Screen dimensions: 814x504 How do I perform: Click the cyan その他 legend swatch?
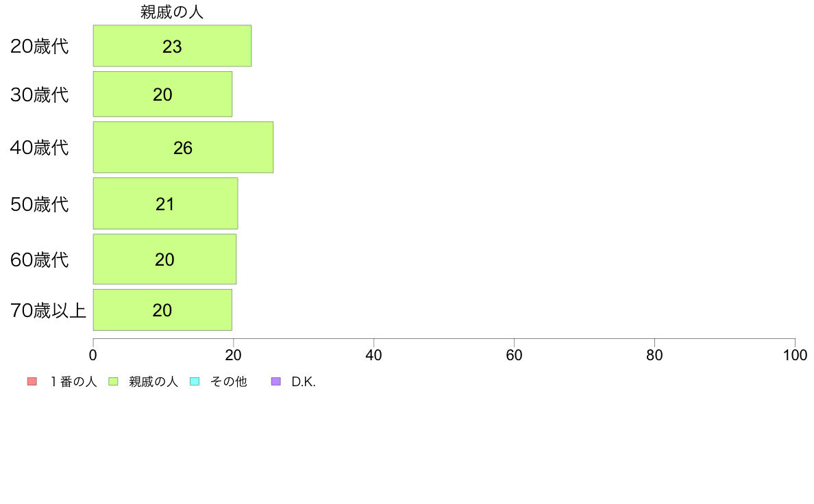click(195, 381)
